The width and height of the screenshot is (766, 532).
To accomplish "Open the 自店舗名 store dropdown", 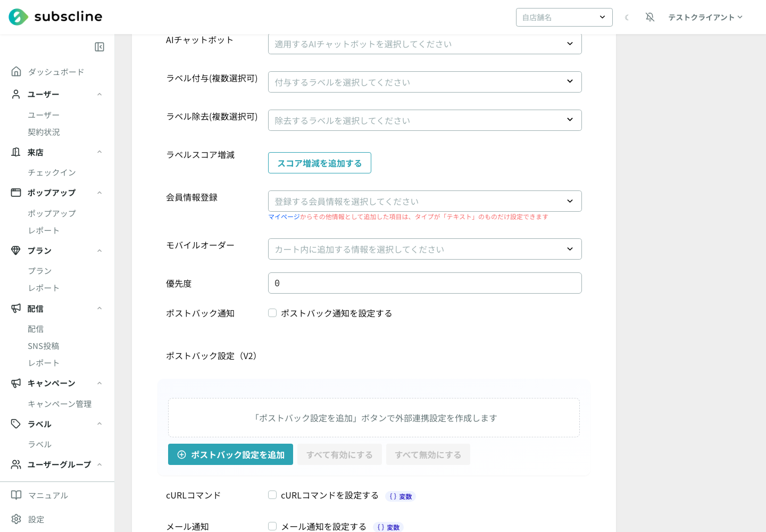I will coord(564,17).
